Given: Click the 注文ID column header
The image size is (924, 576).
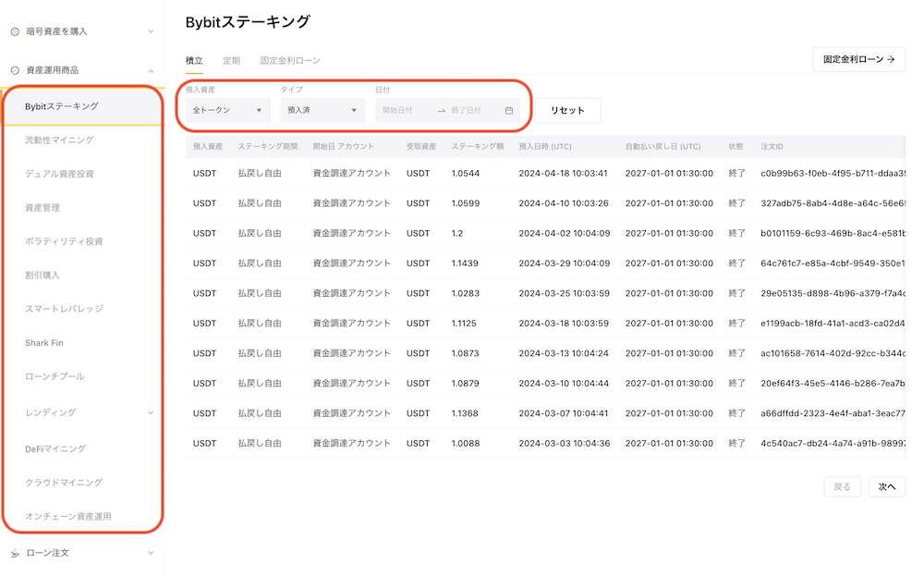Looking at the screenshot, I should pos(772,146).
